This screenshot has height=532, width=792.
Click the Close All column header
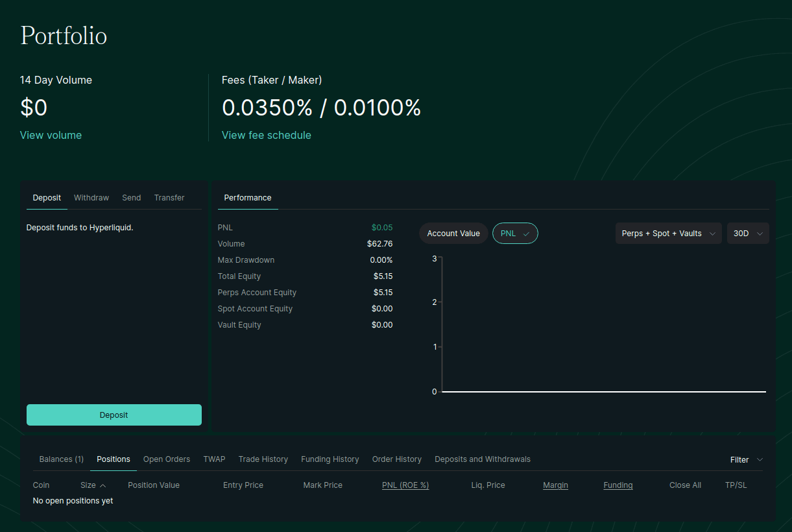click(685, 485)
